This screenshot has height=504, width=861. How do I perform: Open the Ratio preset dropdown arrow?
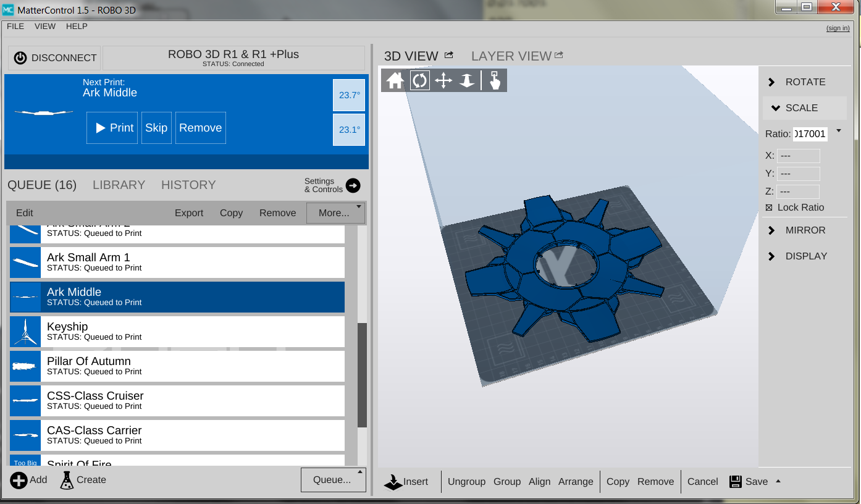click(838, 131)
